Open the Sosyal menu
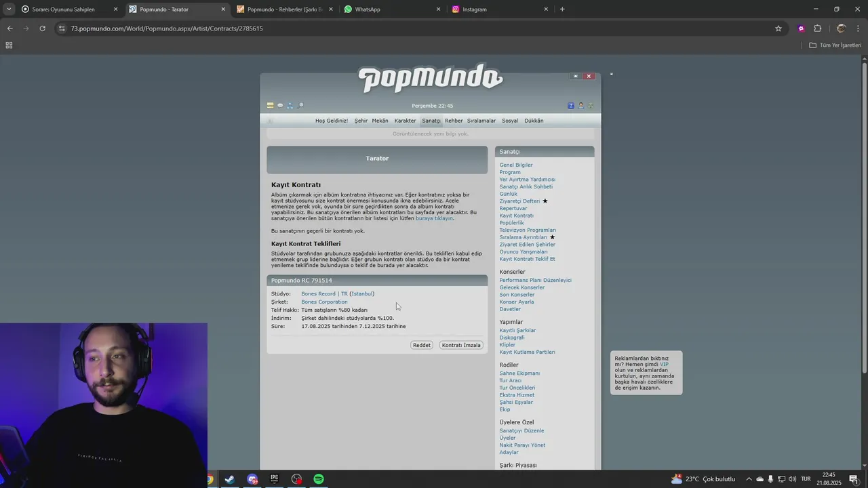Viewport: 868px width, 488px height. pyautogui.click(x=510, y=121)
